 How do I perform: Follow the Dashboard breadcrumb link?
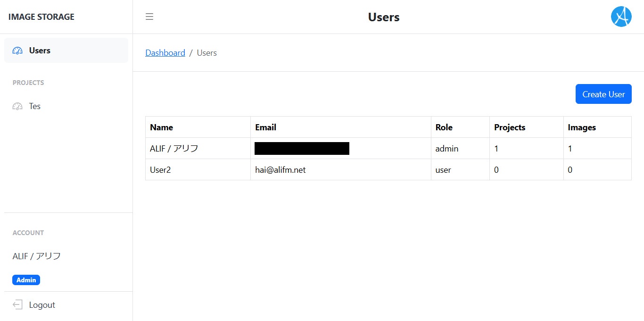click(165, 53)
